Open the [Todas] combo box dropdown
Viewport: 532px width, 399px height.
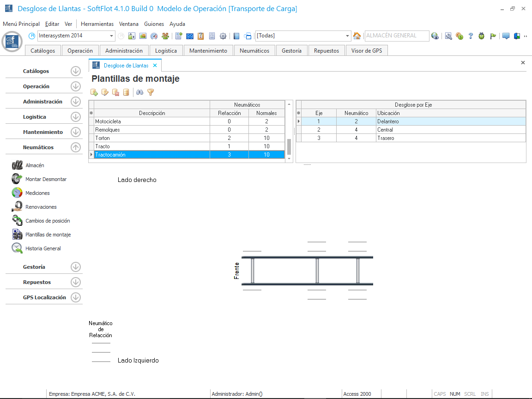click(x=348, y=36)
